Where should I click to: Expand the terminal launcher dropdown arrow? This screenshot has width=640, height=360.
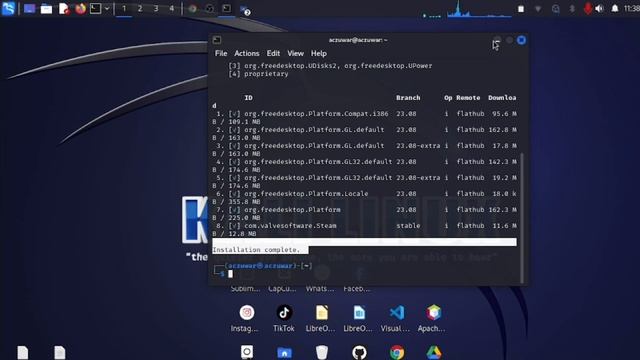107,8
